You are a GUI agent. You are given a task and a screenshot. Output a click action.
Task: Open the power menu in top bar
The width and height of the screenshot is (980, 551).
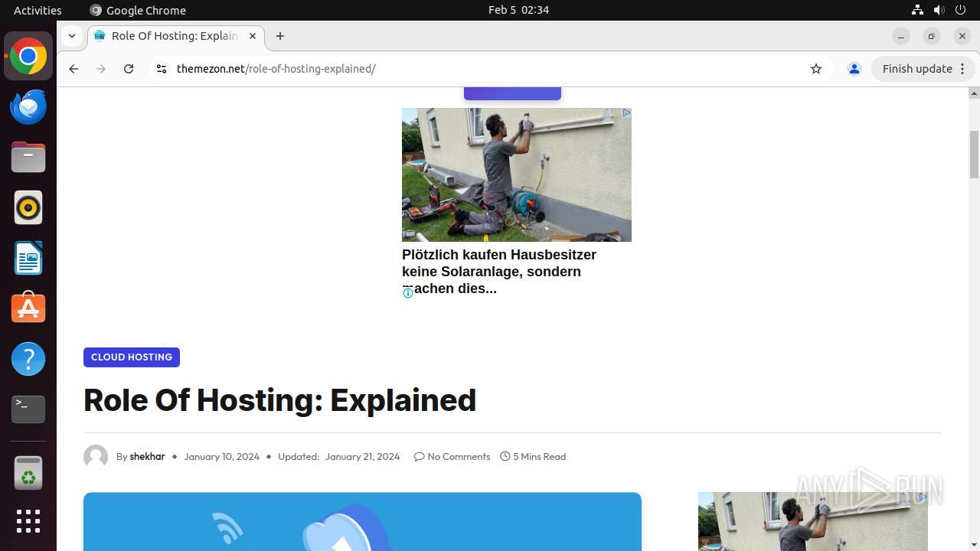(960, 10)
